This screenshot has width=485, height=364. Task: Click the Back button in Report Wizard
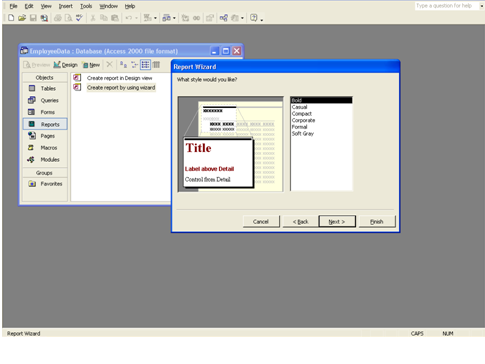[x=300, y=222]
